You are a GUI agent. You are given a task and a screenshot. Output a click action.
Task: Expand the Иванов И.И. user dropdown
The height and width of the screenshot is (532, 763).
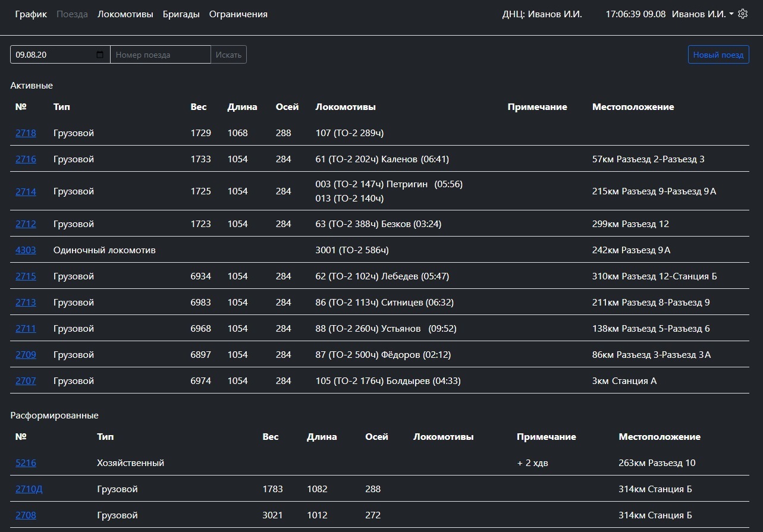[x=702, y=14]
